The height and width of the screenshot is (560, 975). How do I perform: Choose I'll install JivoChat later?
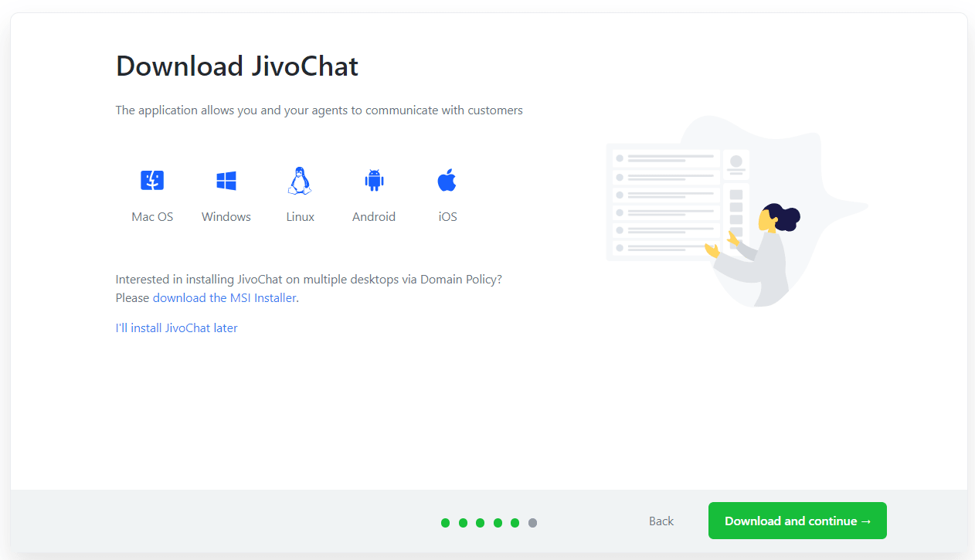coord(177,328)
